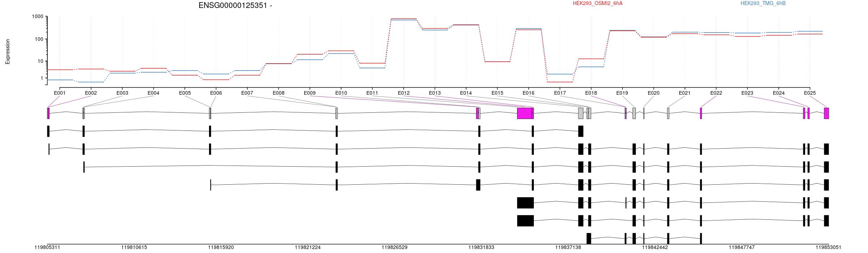The image size is (868, 253).
Task: Click the Expression y-axis label
Action: [x=8, y=52]
